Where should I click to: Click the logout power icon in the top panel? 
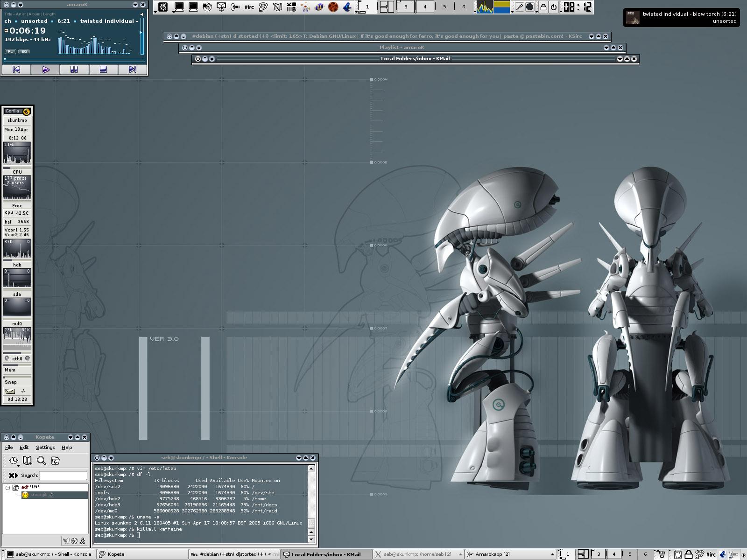click(x=554, y=7)
